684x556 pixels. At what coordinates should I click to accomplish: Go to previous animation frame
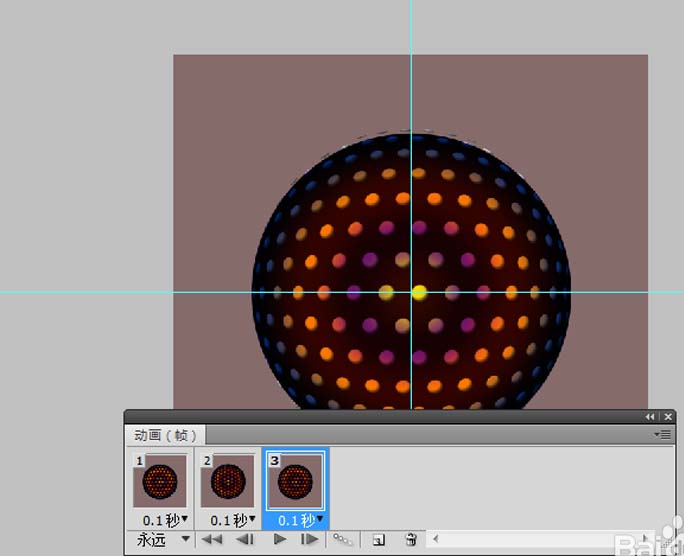(245, 539)
